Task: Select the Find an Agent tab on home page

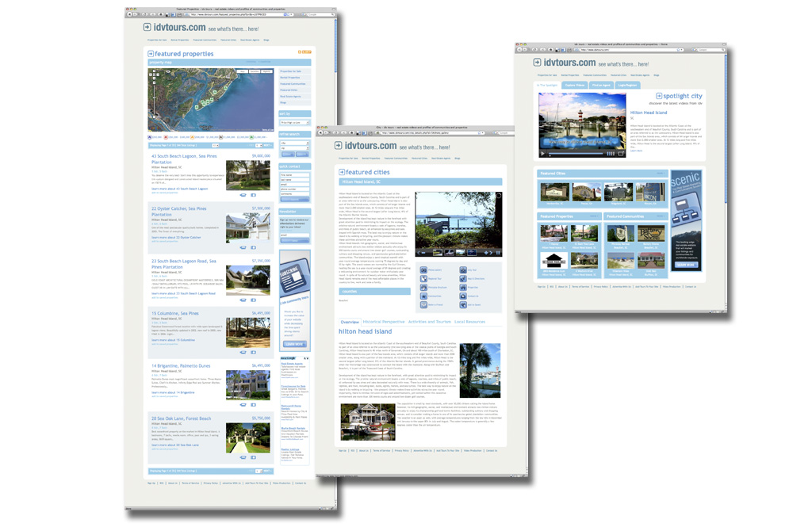Action: 601,85
